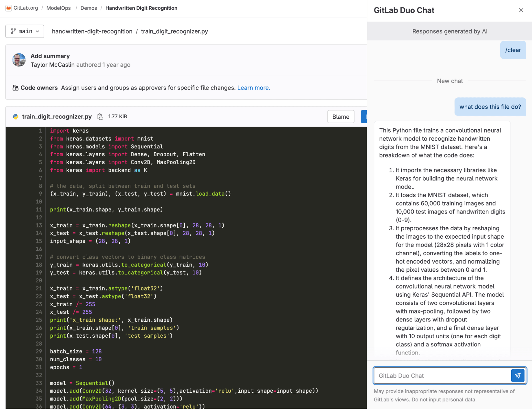Screen dimensions: 532x409
Task: Go to the ModelOps breadcrumb
Action: pyautogui.click(x=59, y=8)
